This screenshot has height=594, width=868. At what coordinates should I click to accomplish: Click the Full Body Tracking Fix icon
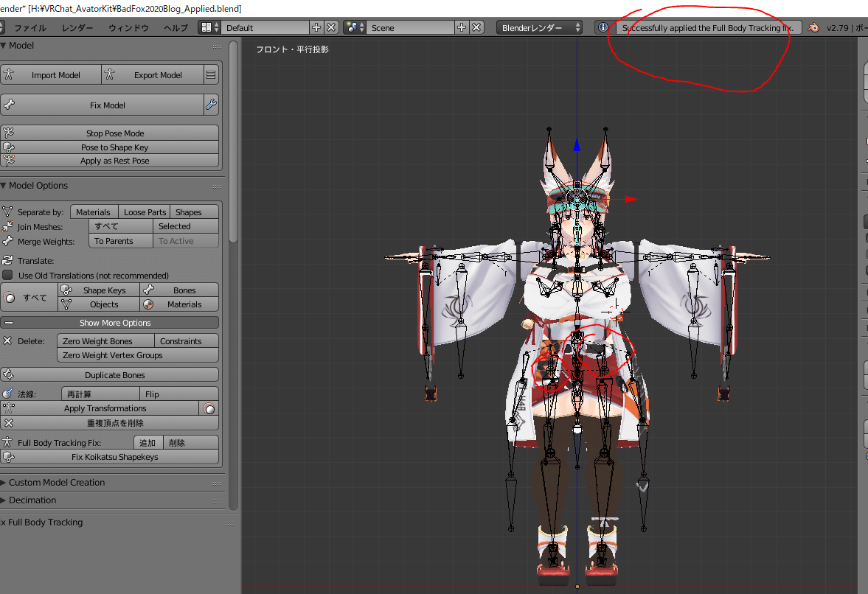(7, 442)
